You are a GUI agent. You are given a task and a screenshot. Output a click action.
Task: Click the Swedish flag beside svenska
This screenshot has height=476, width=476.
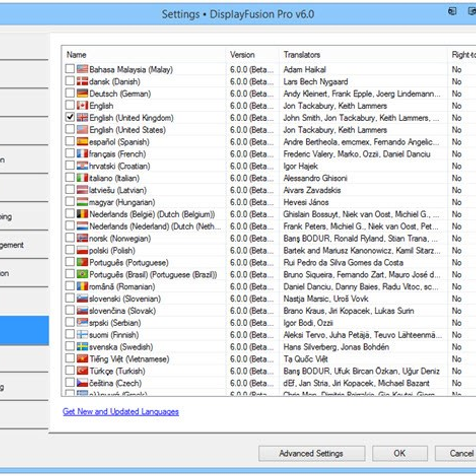pos(82,346)
